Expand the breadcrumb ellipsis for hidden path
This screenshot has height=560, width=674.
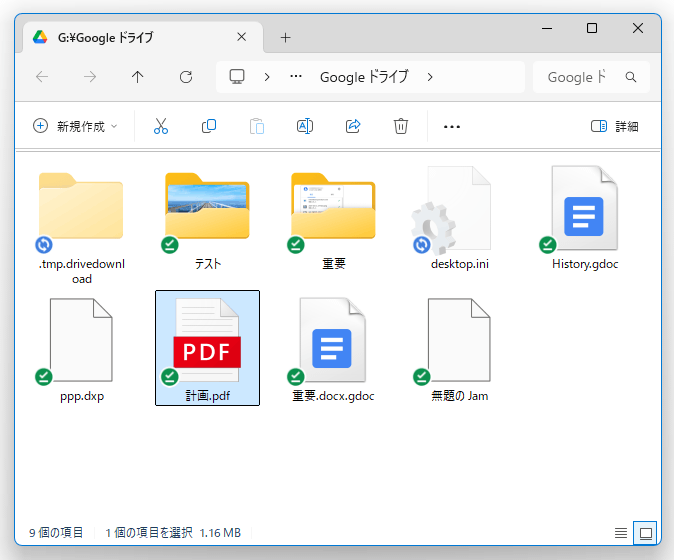click(x=296, y=77)
